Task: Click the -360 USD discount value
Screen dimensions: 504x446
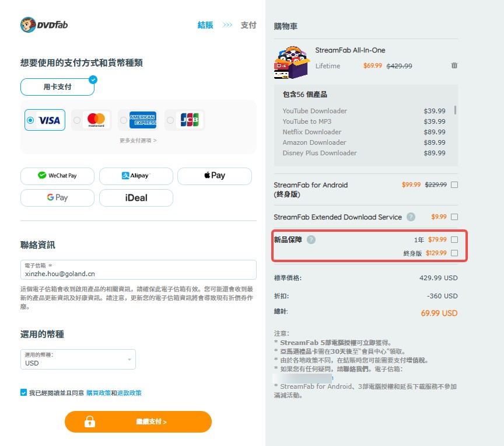Action: [442, 296]
